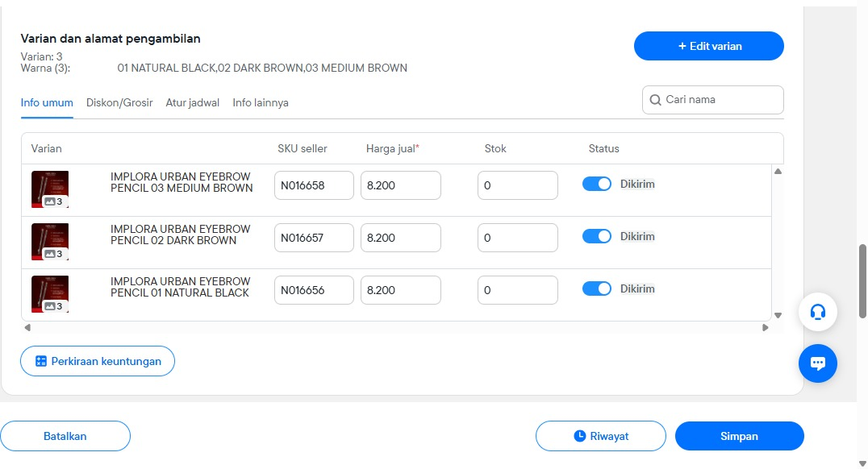Click the Perkiraan keuntungan button
Screen dimensions: 868x469
click(98, 361)
